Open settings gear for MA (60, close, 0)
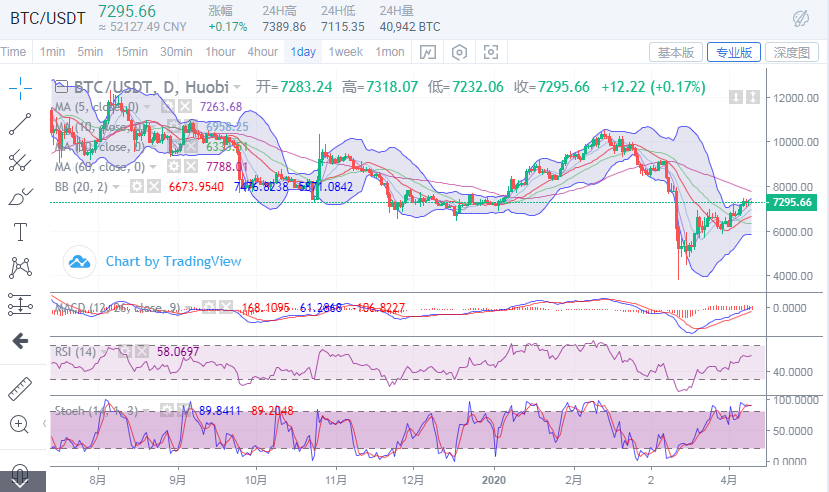829x492 pixels. (x=174, y=167)
